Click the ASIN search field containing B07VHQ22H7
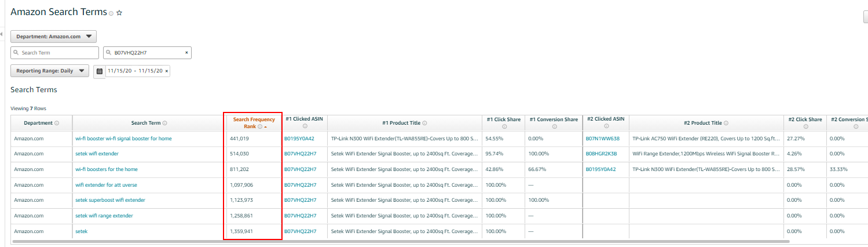Screen dimensions: 868x247 click(x=147, y=53)
